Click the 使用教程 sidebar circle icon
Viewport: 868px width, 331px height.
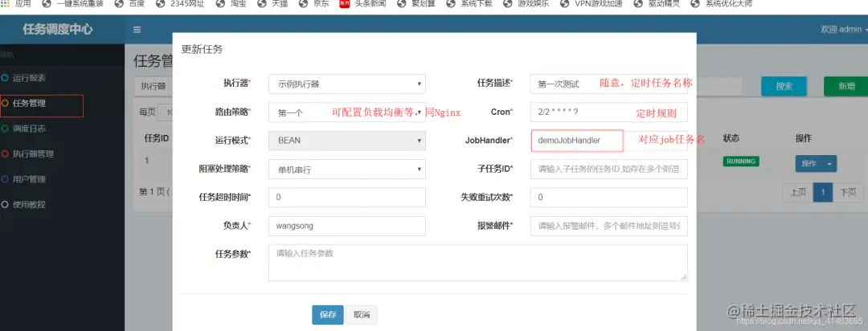(x=5, y=204)
